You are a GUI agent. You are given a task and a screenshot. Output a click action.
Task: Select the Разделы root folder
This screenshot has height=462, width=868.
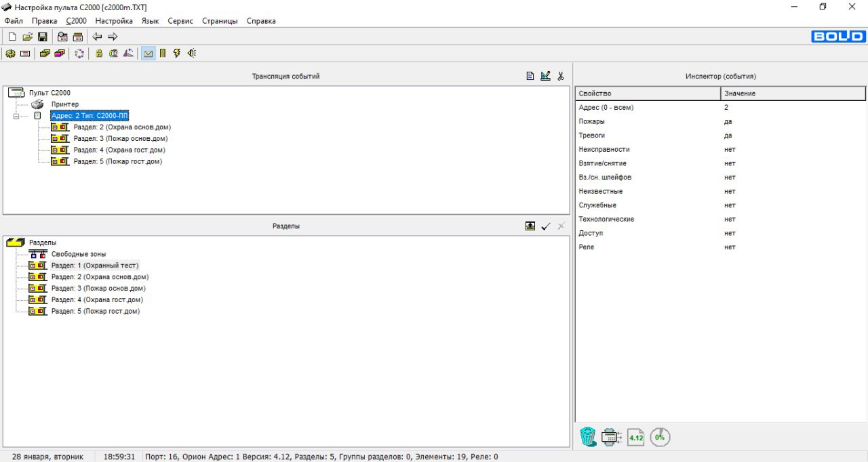(x=43, y=243)
